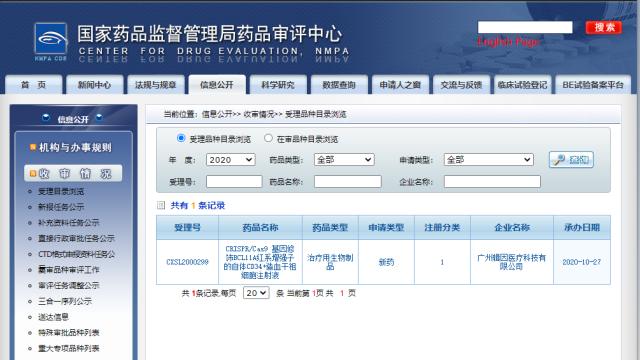Select 受理品种目录浏览 radio button
Image resolution: width=640 pixels, height=360 pixels.
[x=181, y=138]
